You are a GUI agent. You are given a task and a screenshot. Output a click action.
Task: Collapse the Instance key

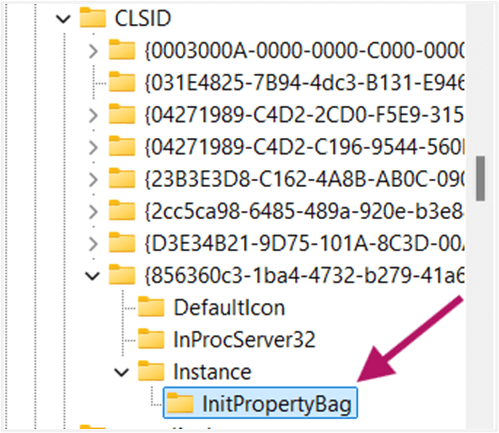pos(122,373)
